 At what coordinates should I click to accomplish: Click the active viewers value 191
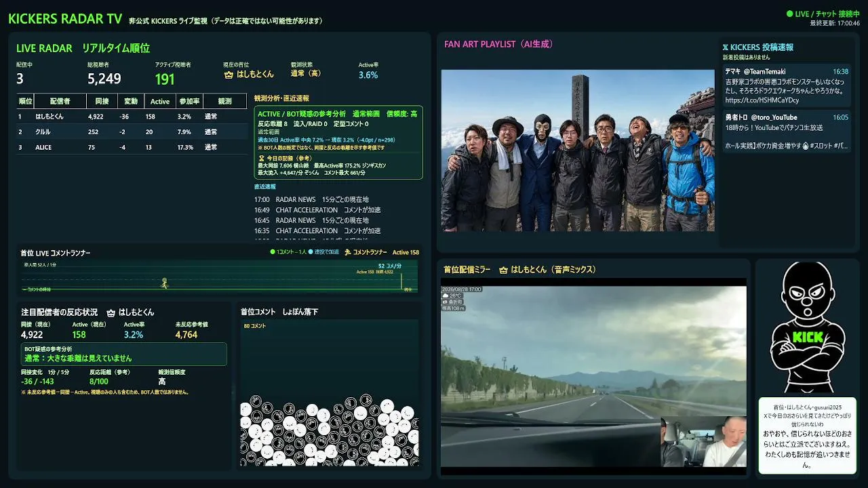pyautogui.click(x=165, y=79)
